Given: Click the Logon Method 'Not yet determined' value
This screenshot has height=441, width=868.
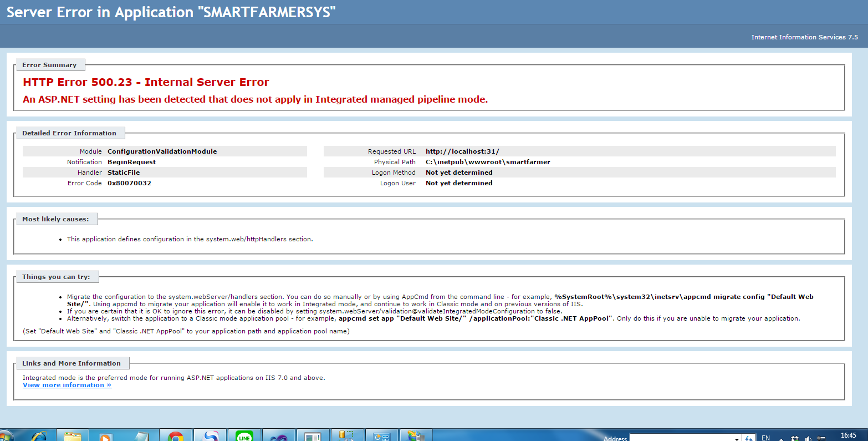Looking at the screenshot, I should click(x=459, y=173).
